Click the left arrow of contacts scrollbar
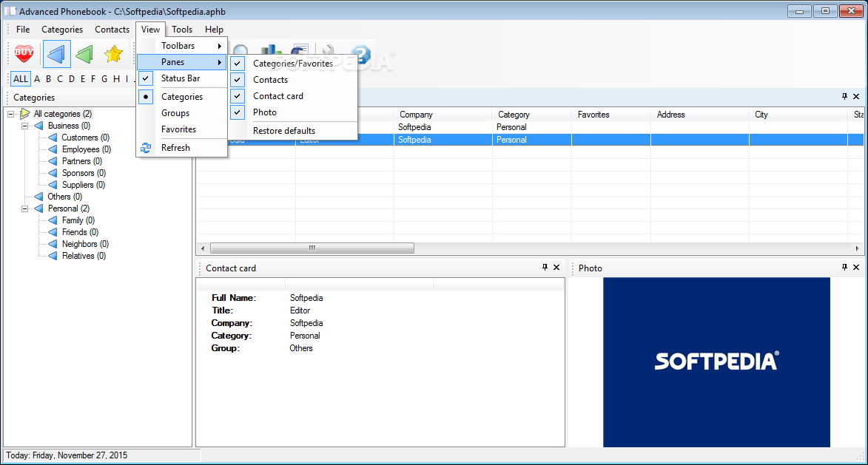Viewport: 868px width, 465px height. pos(203,248)
